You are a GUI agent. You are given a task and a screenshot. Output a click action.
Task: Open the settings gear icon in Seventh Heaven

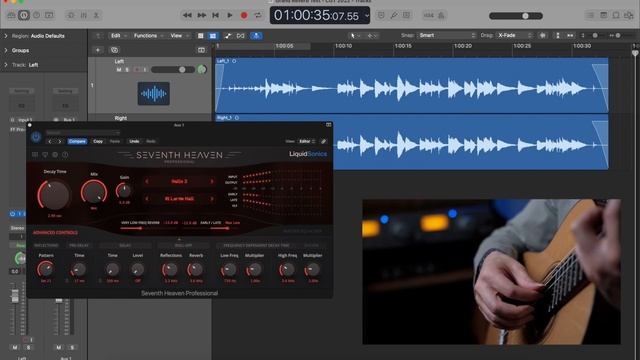[55, 155]
